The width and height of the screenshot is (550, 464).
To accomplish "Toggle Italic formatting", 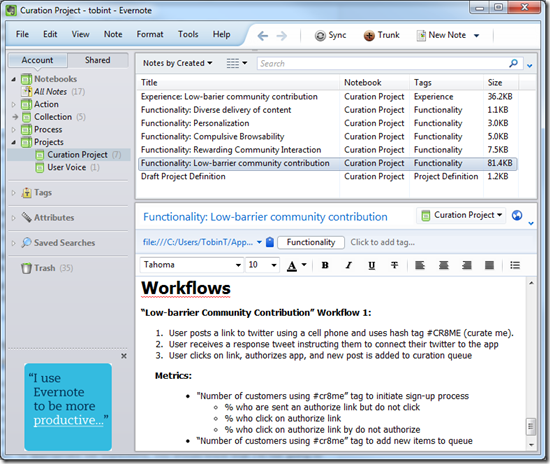I will [x=348, y=265].
